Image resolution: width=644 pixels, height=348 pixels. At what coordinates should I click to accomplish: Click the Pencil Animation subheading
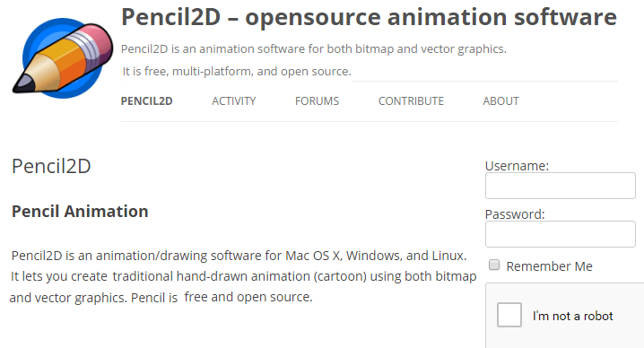80,211
